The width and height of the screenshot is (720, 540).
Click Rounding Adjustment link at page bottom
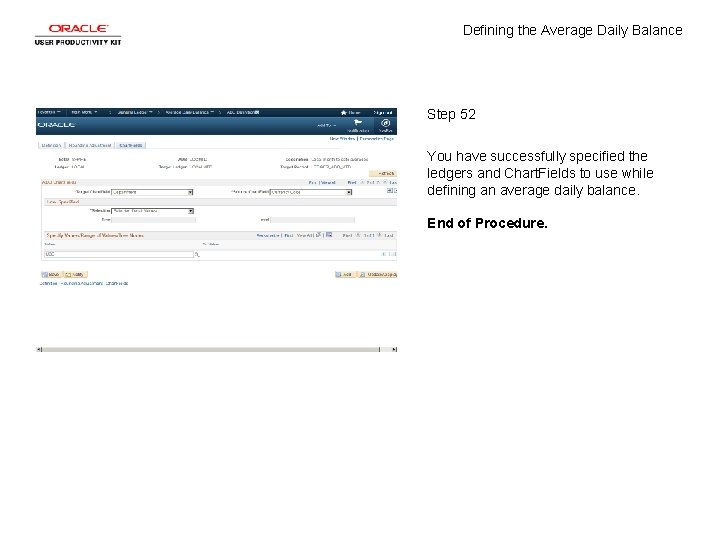click(82, 283)
